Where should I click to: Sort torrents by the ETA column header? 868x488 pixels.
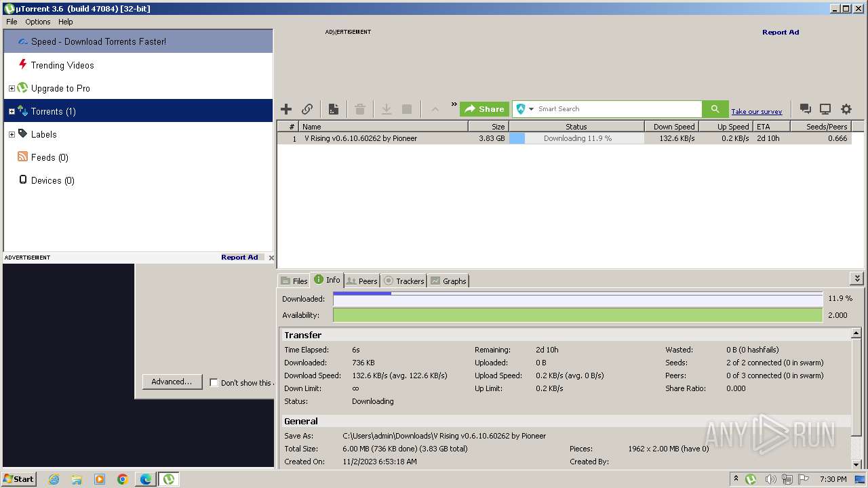point(772,127)
